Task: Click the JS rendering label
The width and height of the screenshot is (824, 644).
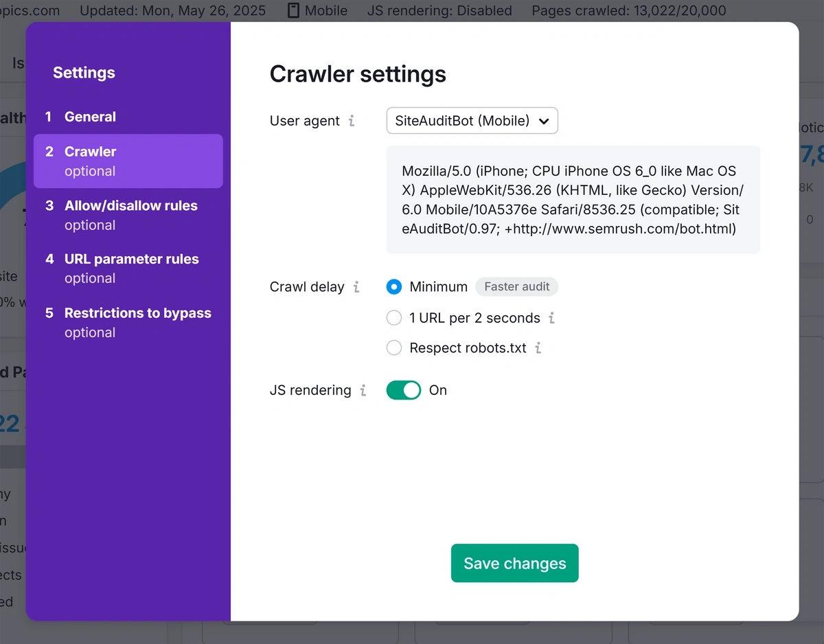Action: 310,390
